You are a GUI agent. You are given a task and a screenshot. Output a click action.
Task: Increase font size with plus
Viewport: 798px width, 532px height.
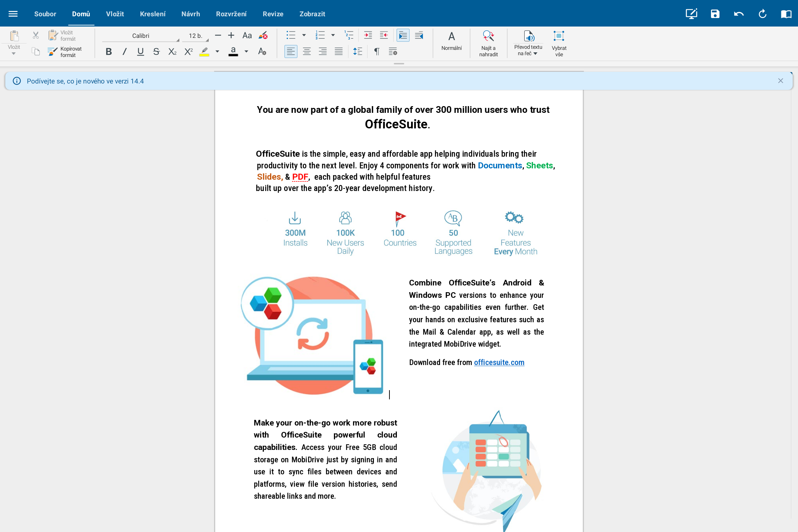[231, 35]
